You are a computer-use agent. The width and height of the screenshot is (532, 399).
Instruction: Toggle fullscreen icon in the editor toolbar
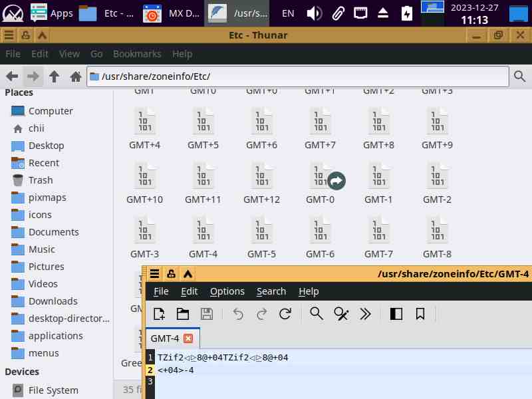[x=396, y=314]
